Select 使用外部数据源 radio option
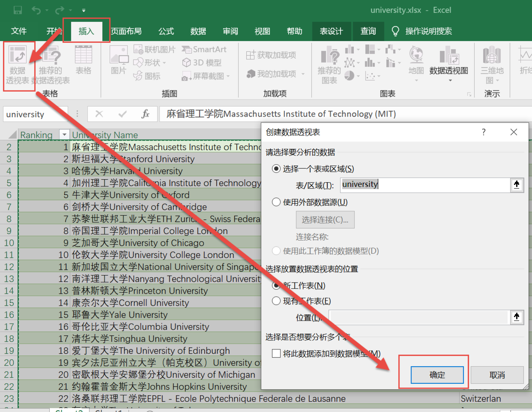 pyautogui.click(x=276, y=202)
